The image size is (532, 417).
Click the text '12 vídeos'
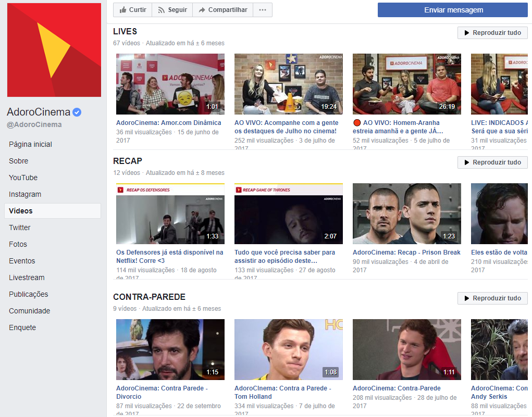[127, 172]
